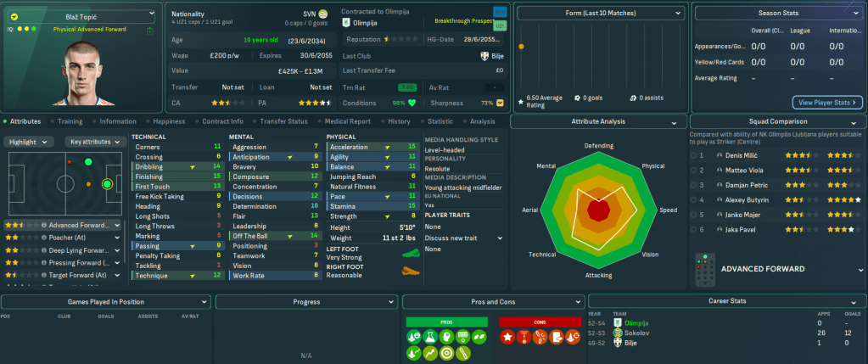Click the striker position marker on the pitch
Image resolution: width=868 pixels, height=364 pixels.
[107, 183]
